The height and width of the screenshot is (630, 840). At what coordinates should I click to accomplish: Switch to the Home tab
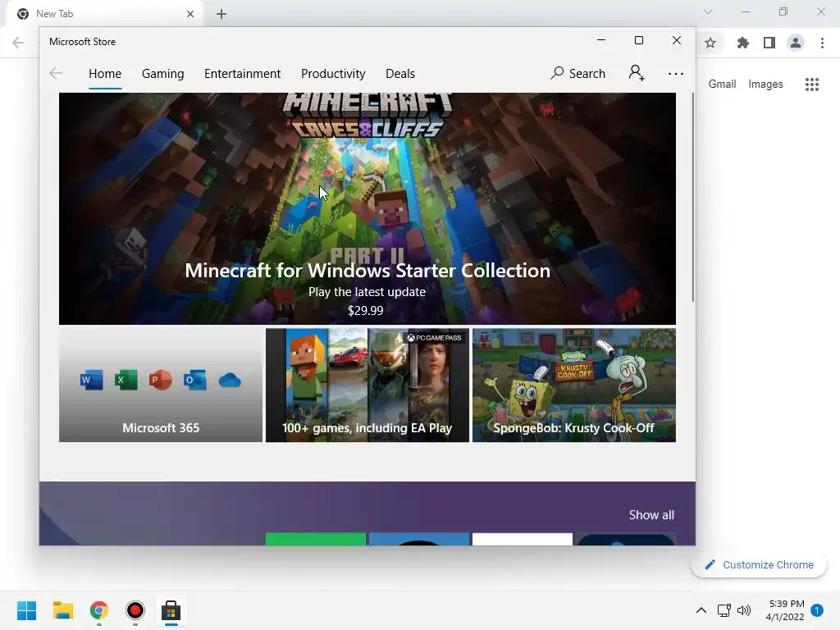tap(105, 74)
